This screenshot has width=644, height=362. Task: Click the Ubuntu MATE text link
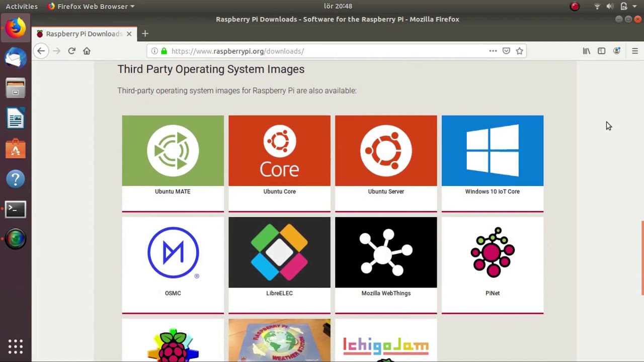[173, 192]
